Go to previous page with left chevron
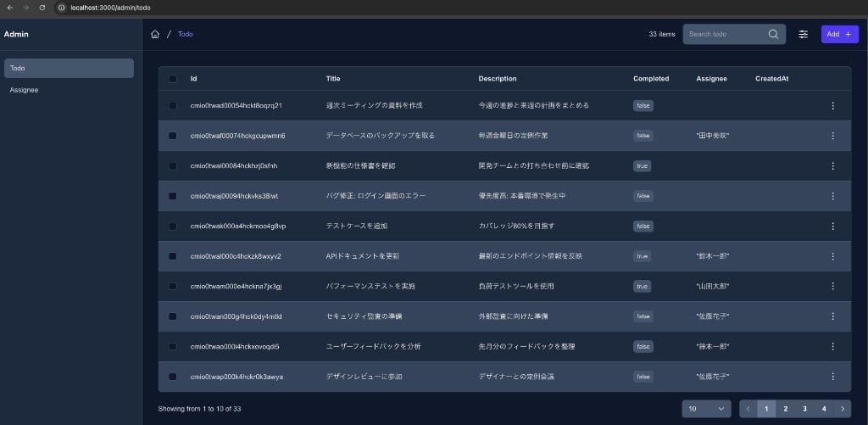This screenshot has height=425, width=868. coord(748,409)
